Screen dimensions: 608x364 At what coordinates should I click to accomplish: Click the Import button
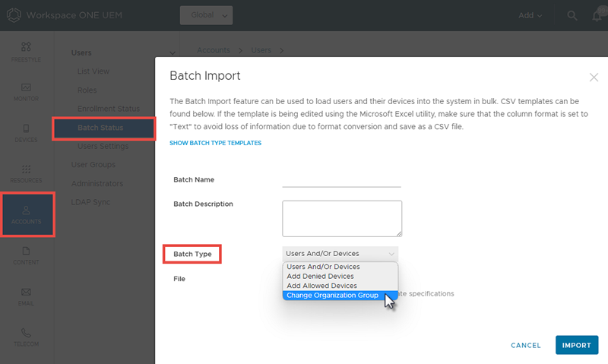pos(577,345)
